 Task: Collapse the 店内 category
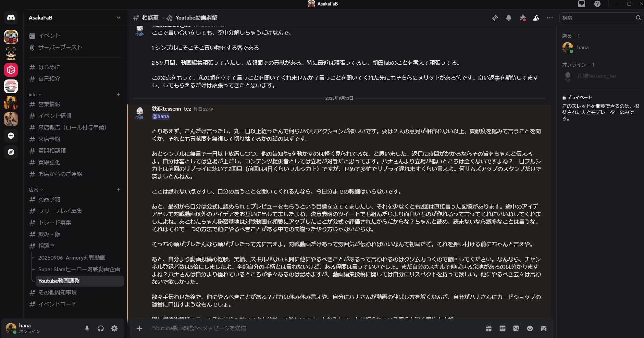tap(36, 190)
